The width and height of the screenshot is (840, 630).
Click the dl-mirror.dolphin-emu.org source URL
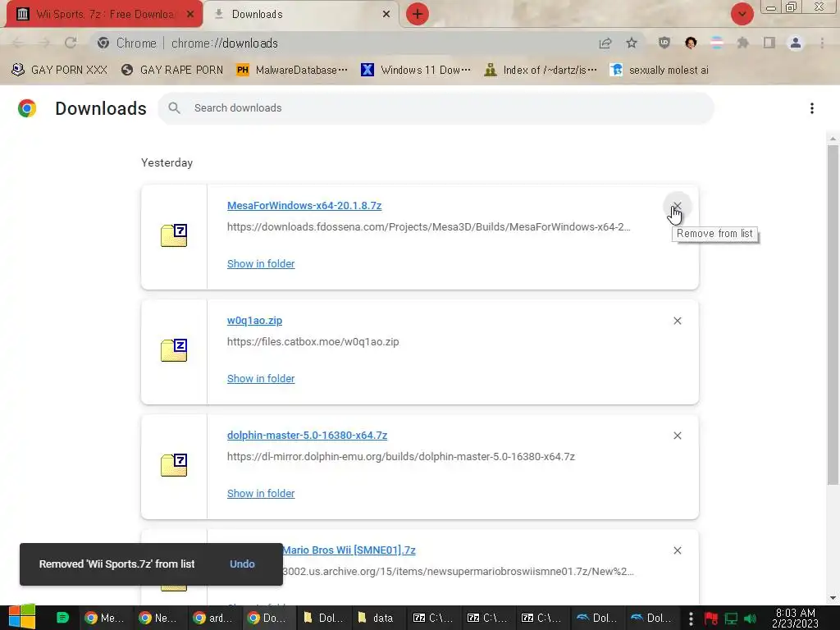pos(400,456)
